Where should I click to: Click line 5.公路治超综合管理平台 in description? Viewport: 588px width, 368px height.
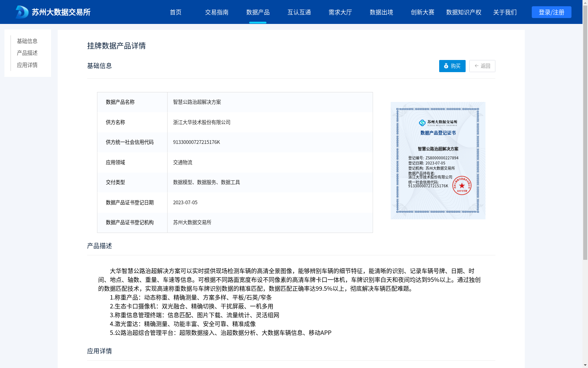click(220, 333)
